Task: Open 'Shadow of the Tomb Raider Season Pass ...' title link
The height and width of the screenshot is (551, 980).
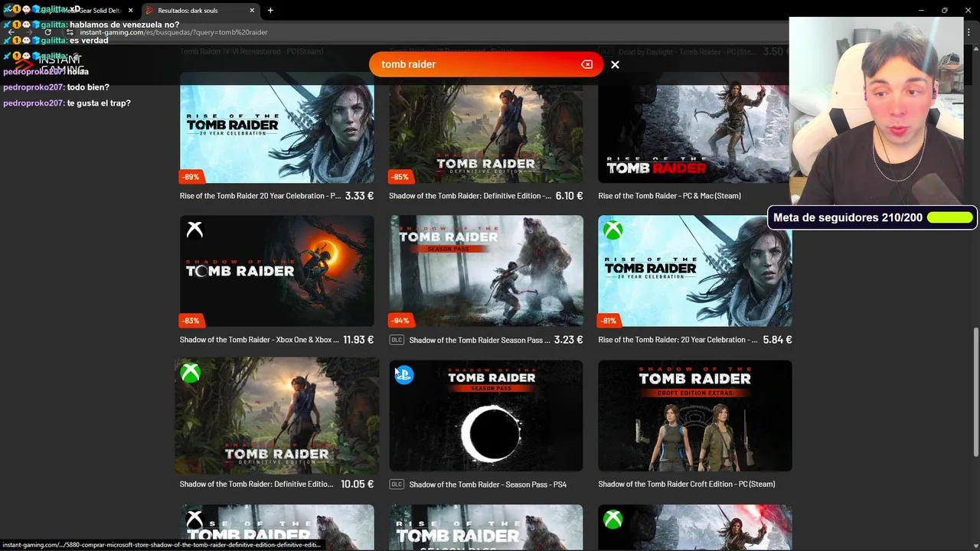Action: click(x=479, y=340)
